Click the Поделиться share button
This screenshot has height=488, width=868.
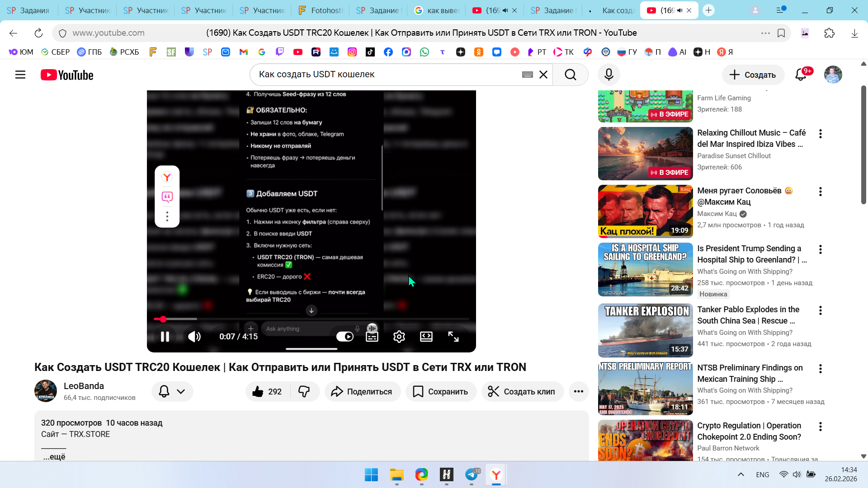(x=362, y=391)
